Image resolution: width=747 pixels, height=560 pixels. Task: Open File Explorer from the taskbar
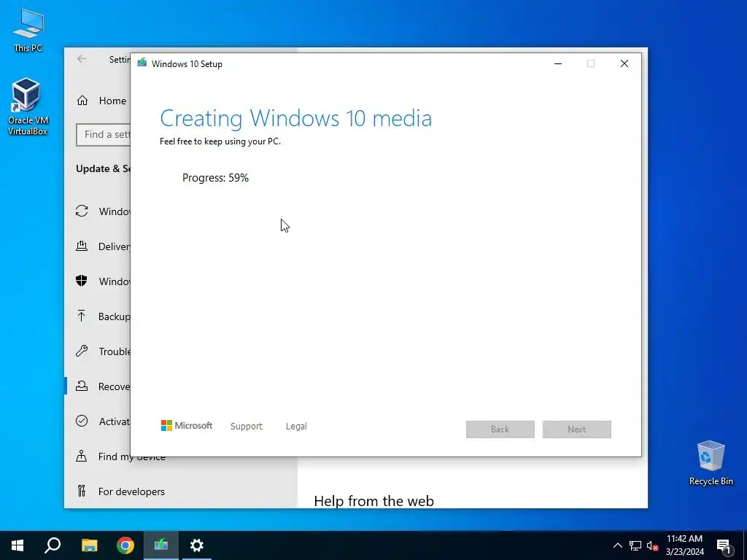point(89,545)
